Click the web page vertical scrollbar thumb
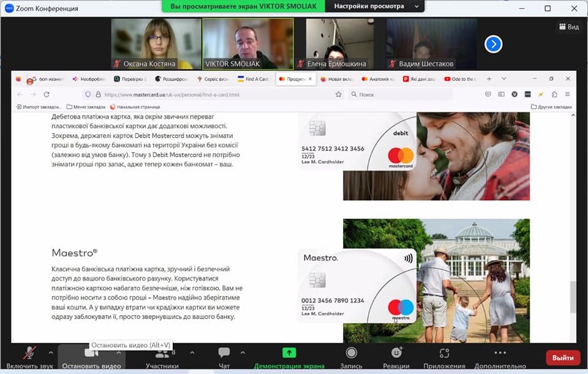588x374 pixels. click(x=573, y=297)
